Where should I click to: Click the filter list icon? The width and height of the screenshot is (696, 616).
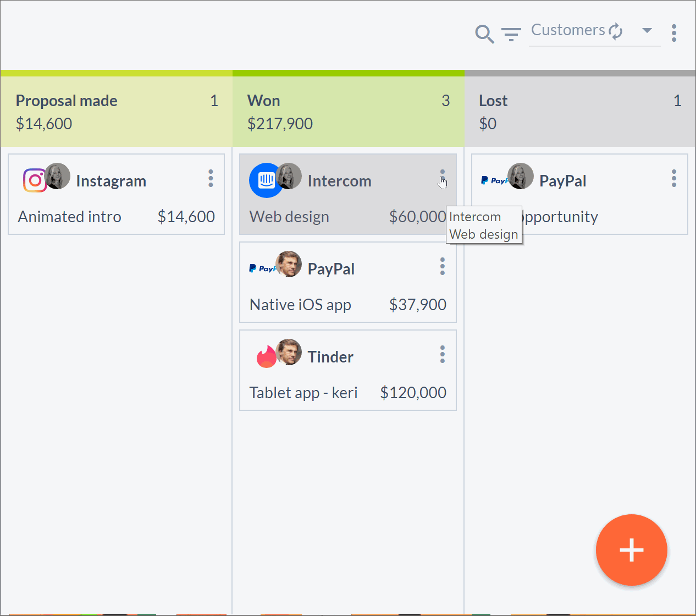[511, 35]
